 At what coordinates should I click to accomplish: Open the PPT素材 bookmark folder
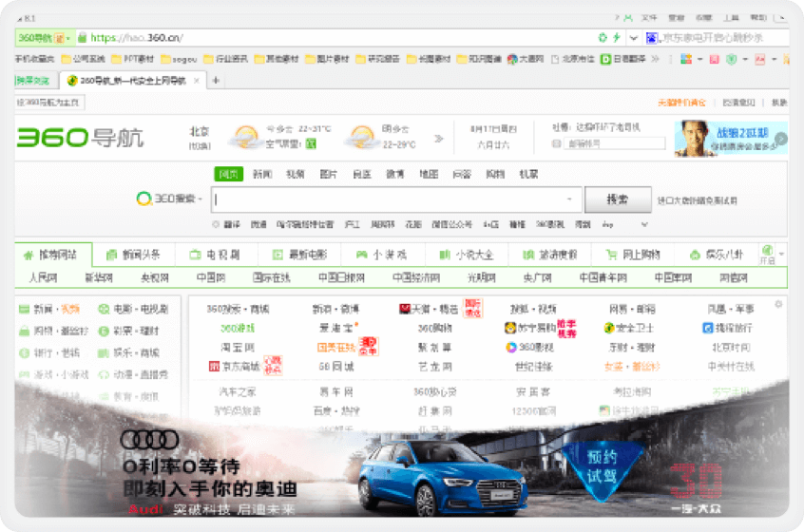tap(132, 60)
